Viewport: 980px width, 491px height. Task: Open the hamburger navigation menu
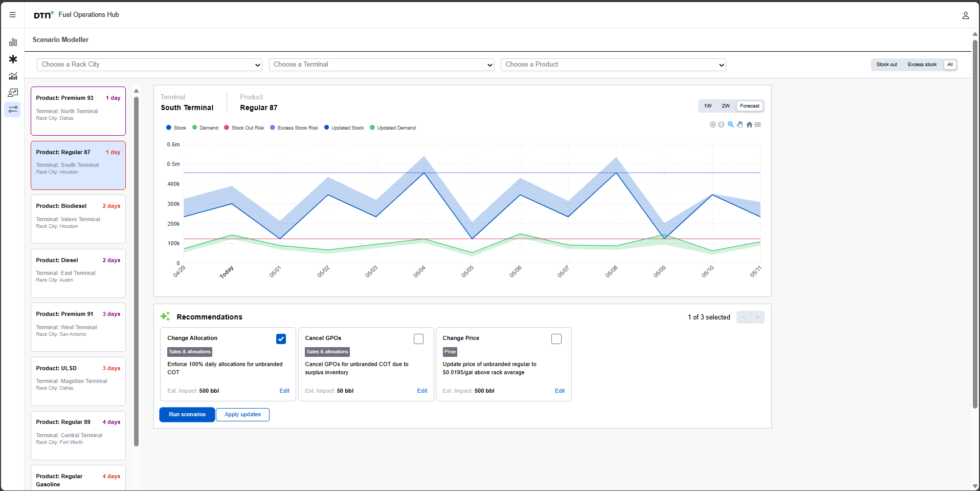point(12,15)
